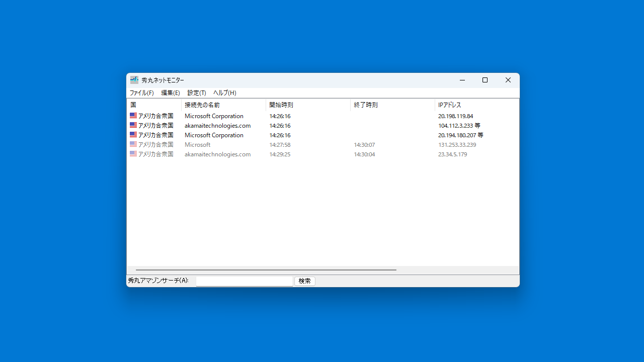Select the first Microsoft Corporation entry

tap(214, 116)
